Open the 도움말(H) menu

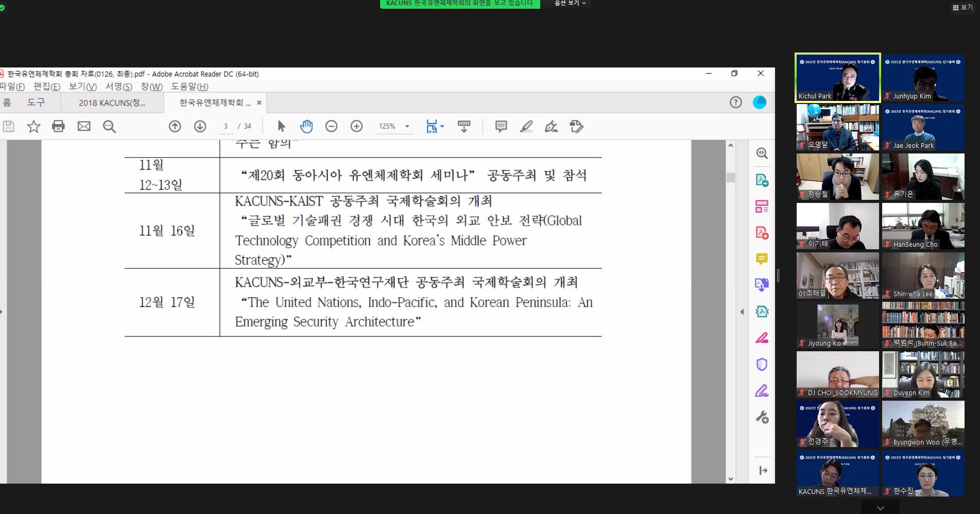(190, 87)
